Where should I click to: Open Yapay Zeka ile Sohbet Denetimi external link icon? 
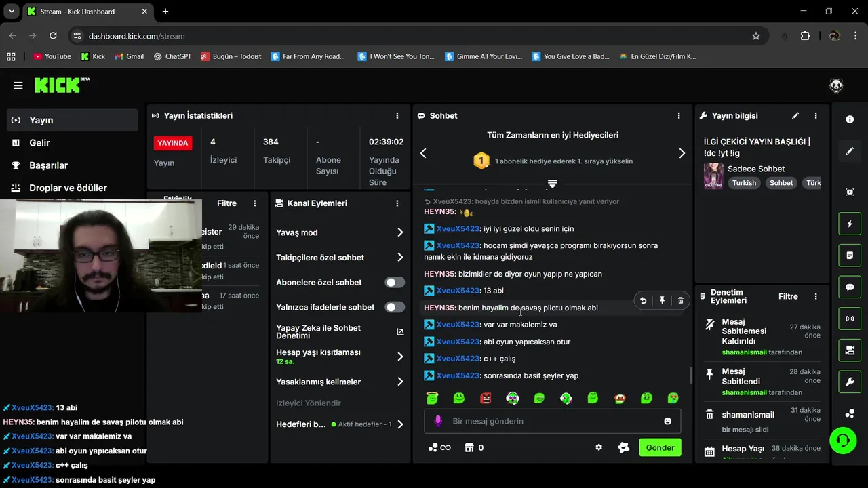coord(400,331)
